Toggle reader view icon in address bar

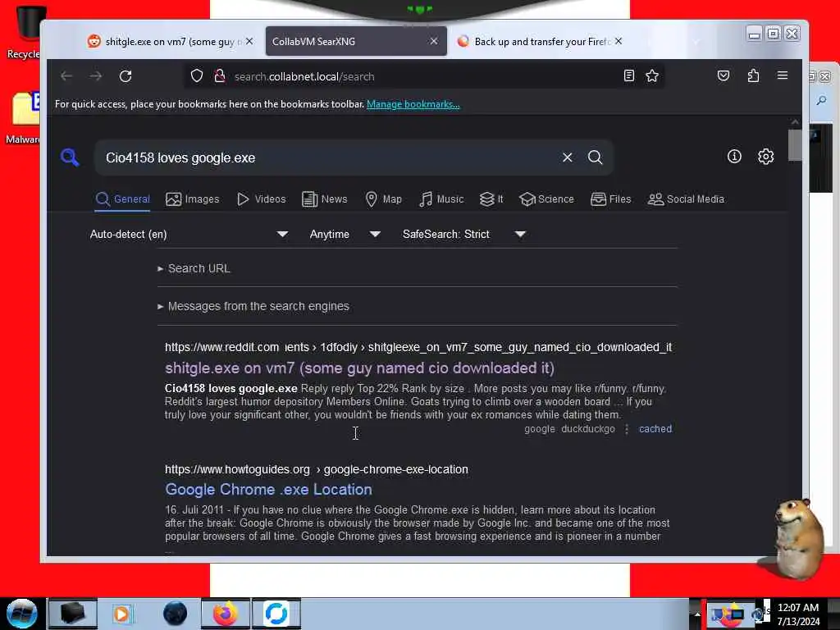point(629,75)
